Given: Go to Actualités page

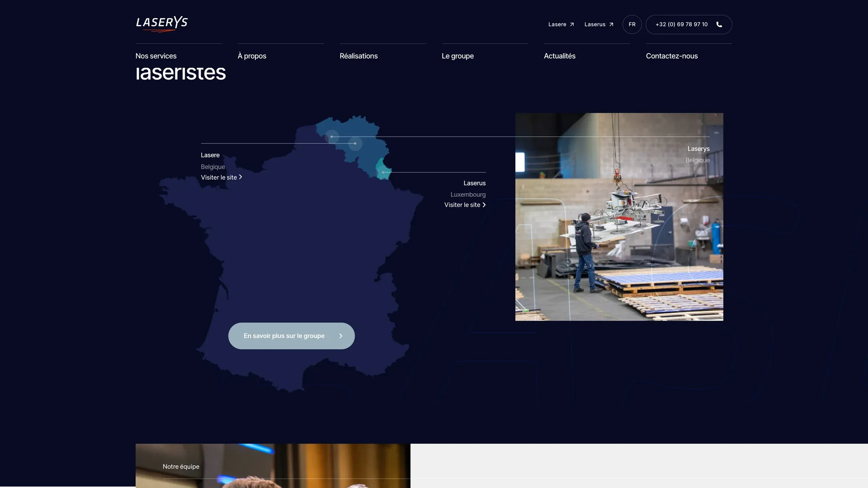Looking at the screenshot, I should click(x=559, y=56).
